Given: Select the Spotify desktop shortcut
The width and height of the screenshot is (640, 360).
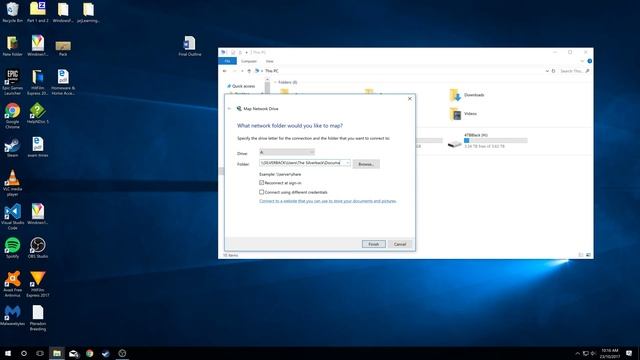Looking at the screenshot, I should 12,248.
